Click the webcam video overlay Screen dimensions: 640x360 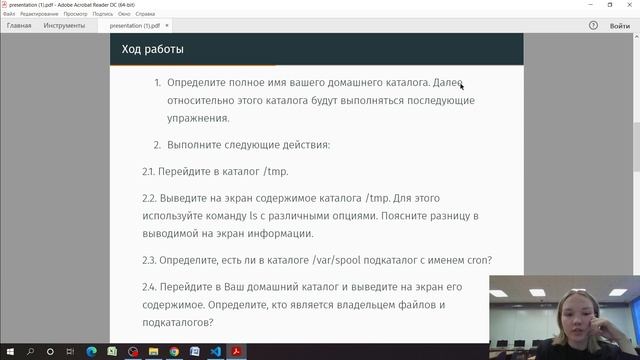(564, 318)
